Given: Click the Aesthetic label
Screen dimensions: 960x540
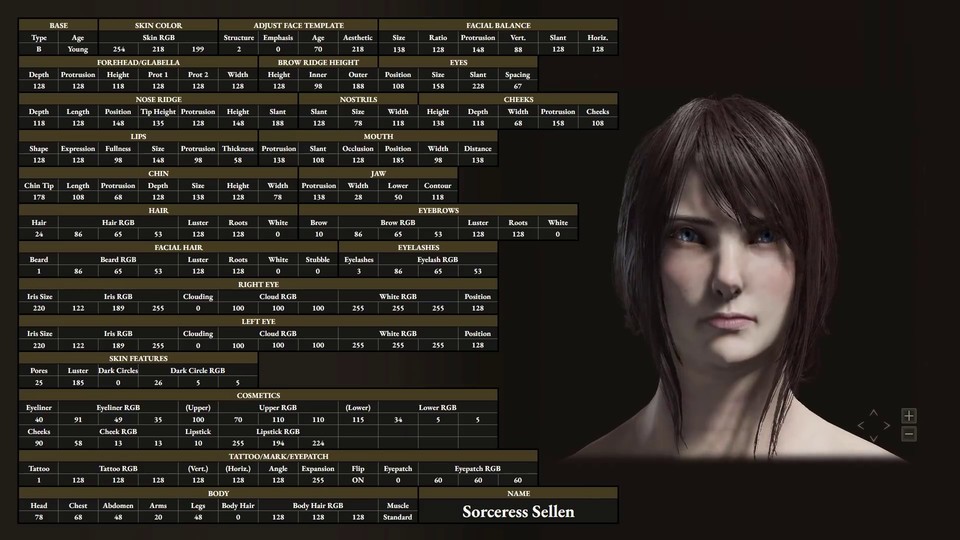Looking at the screenshot, I should point(358,37).
